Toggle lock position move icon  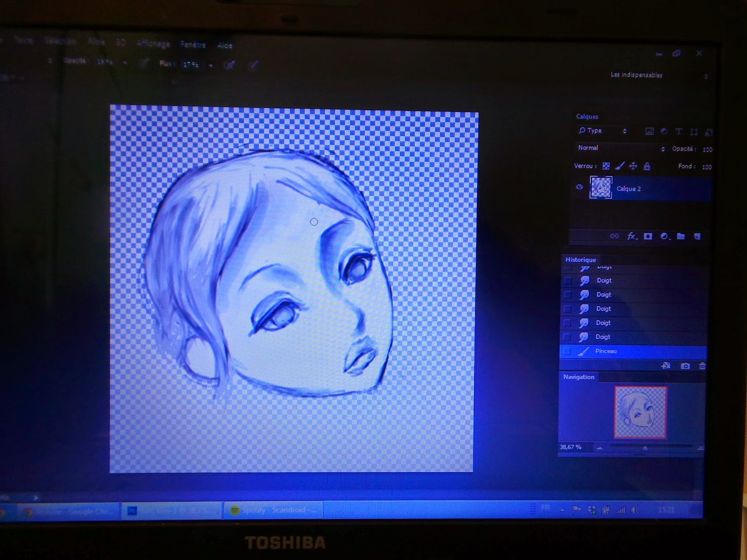point(633,166)
